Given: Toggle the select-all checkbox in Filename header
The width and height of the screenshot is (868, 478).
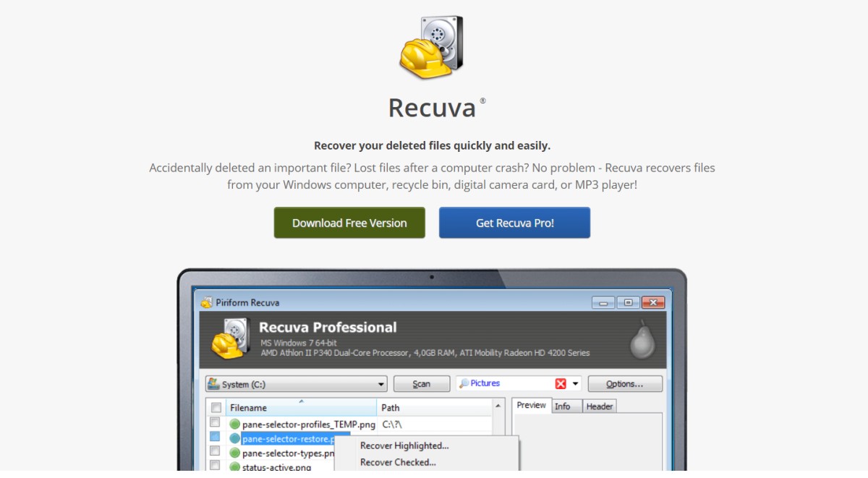Looking at the screenshot, I should 216,408.
